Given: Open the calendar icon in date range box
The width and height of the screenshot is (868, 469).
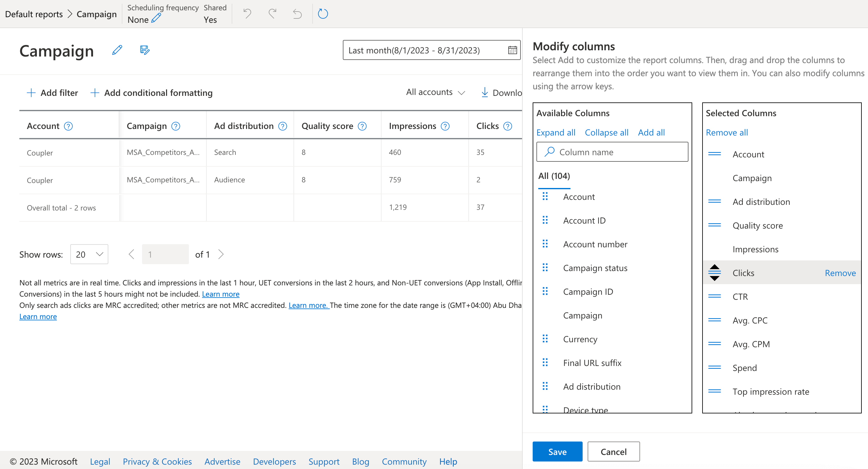Looking at the screenshot, I should point(512,50).
